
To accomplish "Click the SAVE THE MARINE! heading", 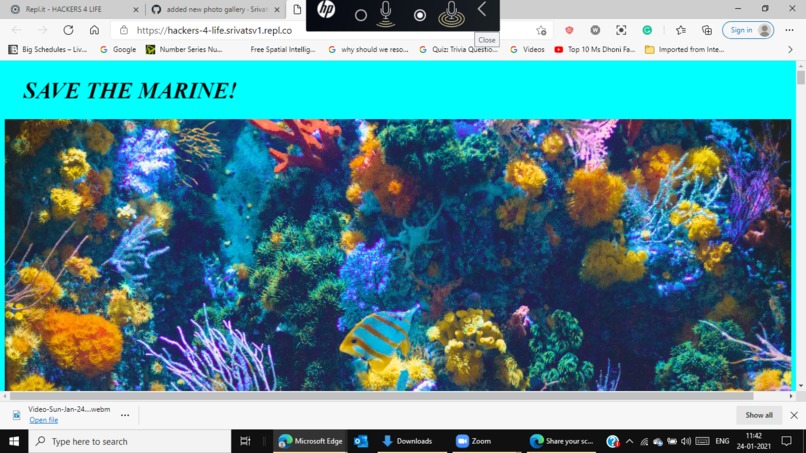I will pos(130,90).
